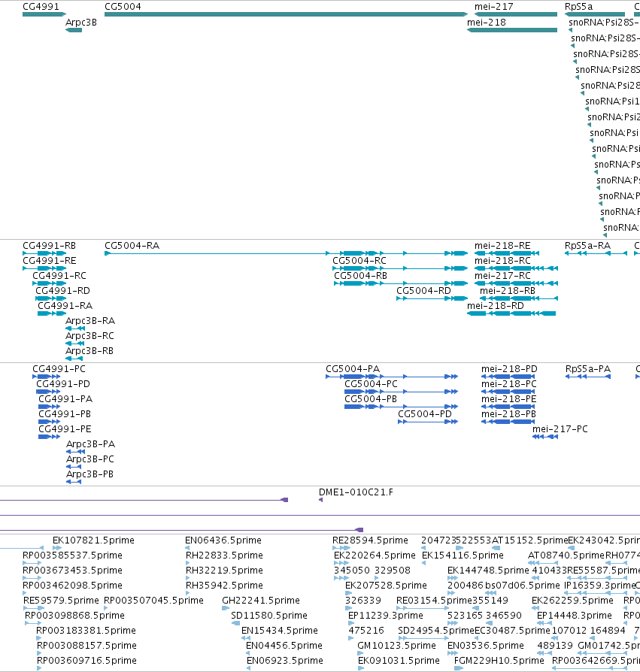Click protein mei-218-PB
The image size is (640, 672).
[508, 414]
